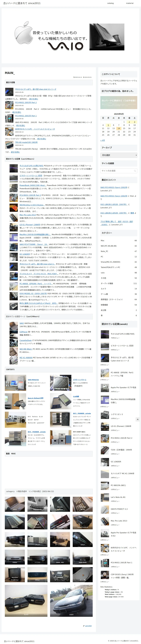This screenshot has height=644, width=141.
Task: Open the PowerBook 2400C/180 article link
Action: [x=33, y=186]
